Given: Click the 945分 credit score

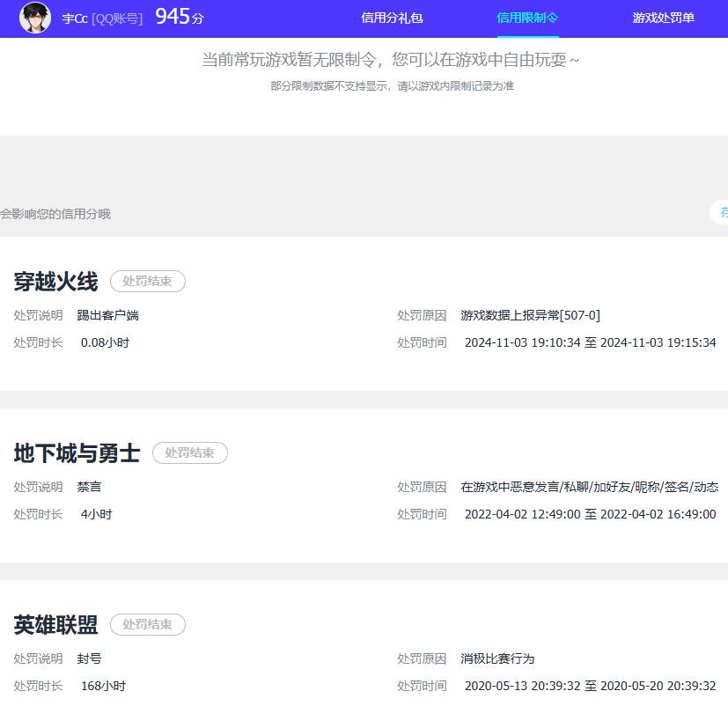Looking at the screenshot, I should [x=179, y=16].
